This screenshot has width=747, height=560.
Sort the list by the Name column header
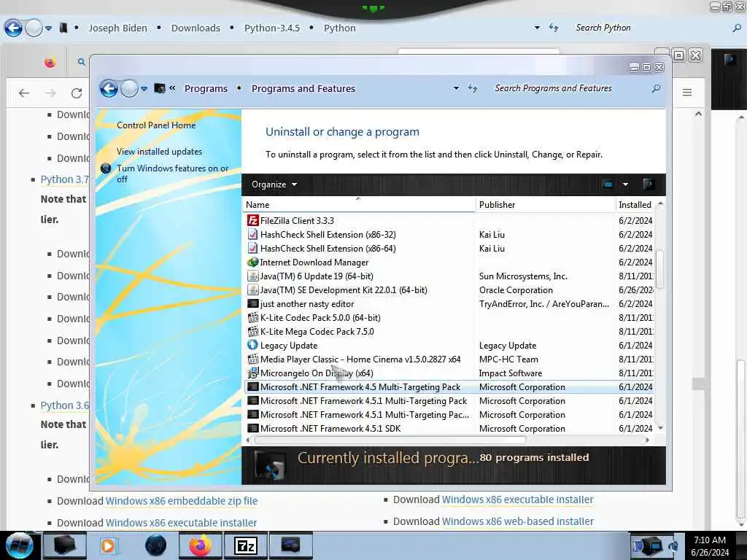(359, 204)
